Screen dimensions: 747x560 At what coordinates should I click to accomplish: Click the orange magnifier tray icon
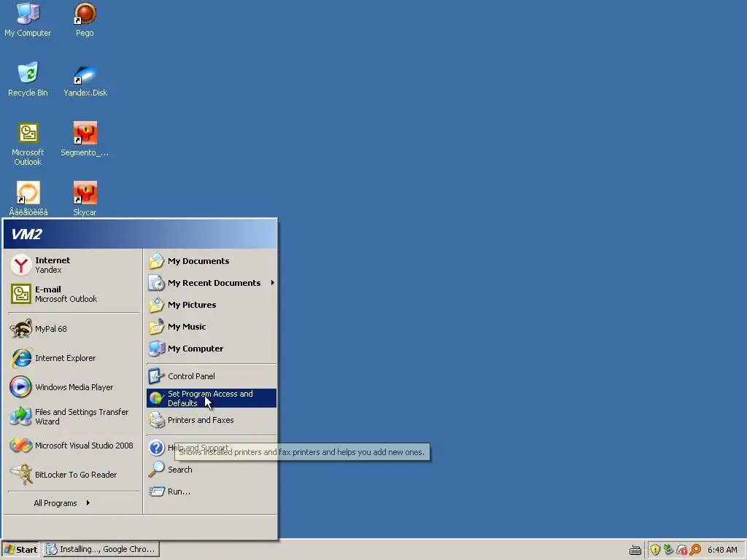pyautogui.click(x=695, y=550)
